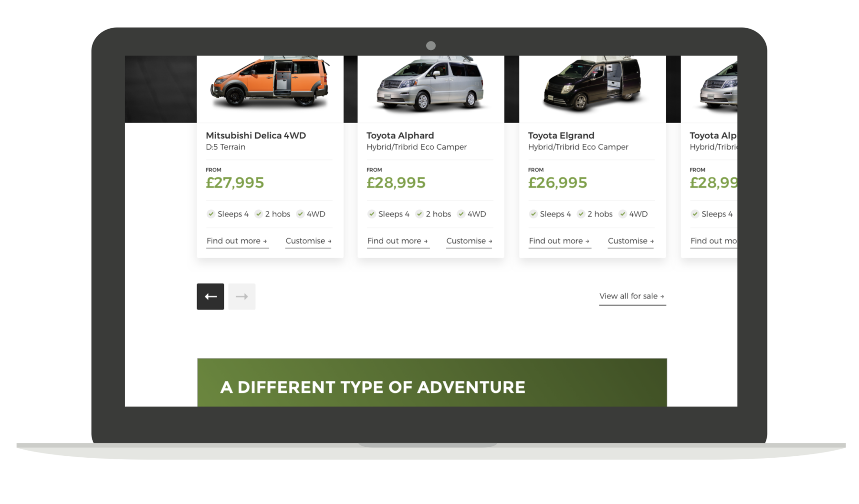This screenshot has width=859, height=504.
Task: Open Find out more for Mitsubishi Delica 4WD
Action: (x=237, y=241)
